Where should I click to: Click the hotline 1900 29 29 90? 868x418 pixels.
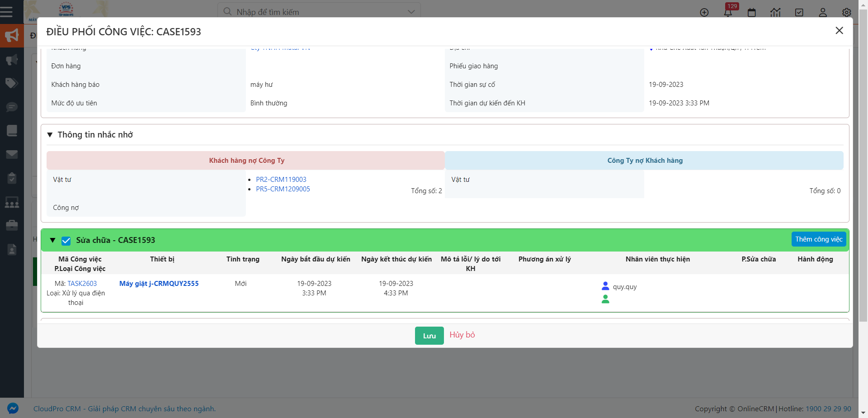click(x=828, y=408)
